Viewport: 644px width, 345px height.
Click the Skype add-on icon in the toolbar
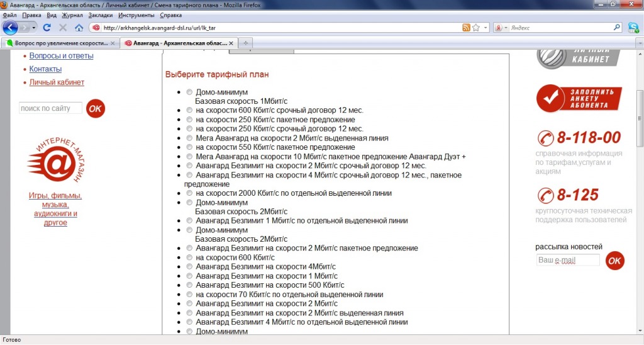(x=633, y=28)
